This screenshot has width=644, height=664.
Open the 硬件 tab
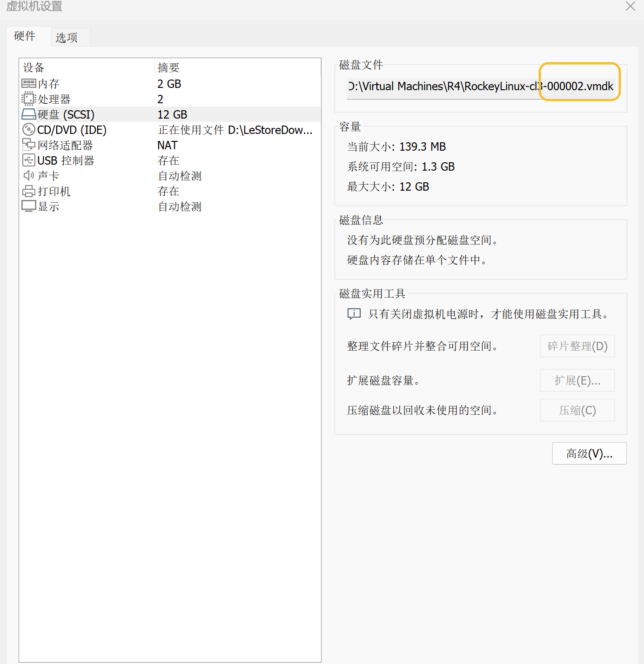point(25,36)
